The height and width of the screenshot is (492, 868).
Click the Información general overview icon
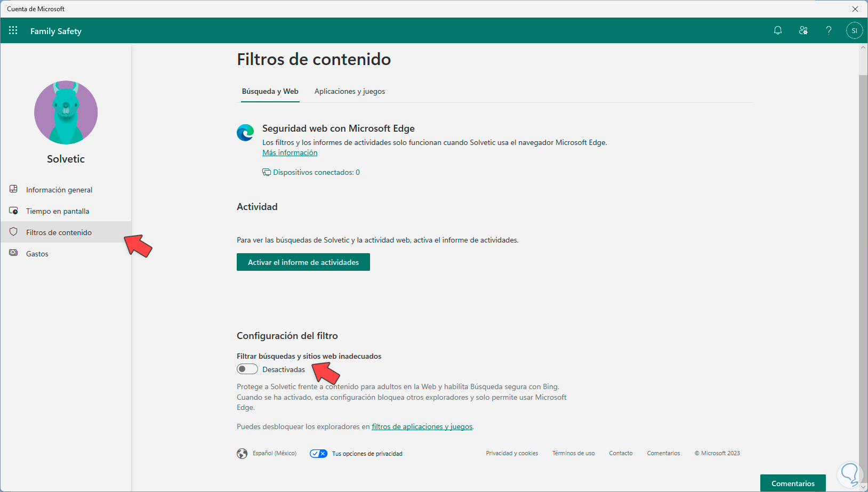[14, 189]
